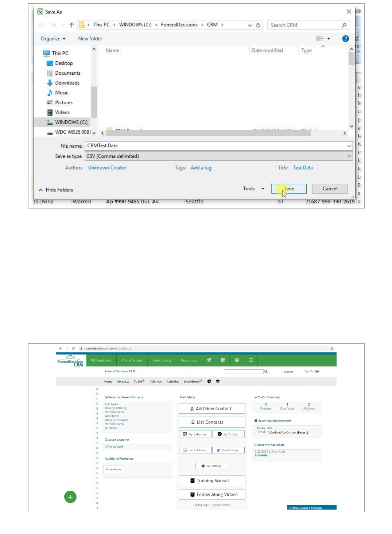
Task: Click the Save button
Action: [x=289, y=189]
